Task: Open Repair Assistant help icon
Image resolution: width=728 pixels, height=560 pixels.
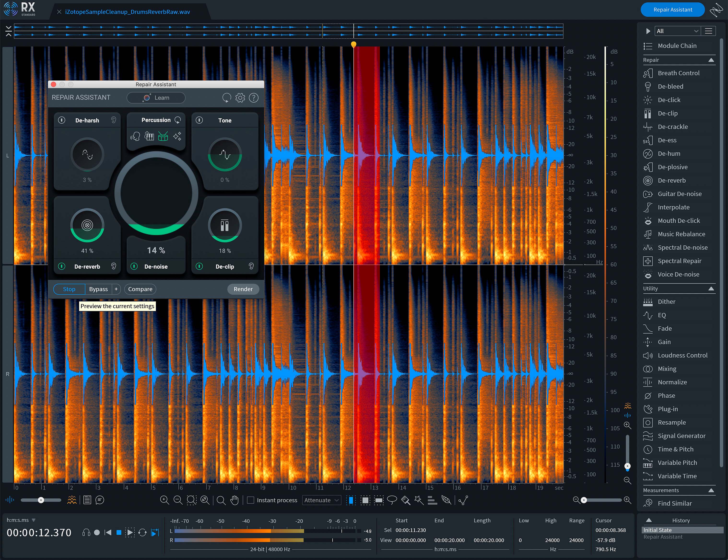Action: (x=254, y=98)
